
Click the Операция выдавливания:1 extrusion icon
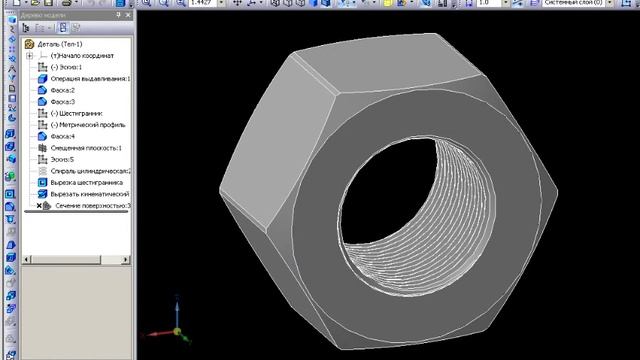[42, 78]
